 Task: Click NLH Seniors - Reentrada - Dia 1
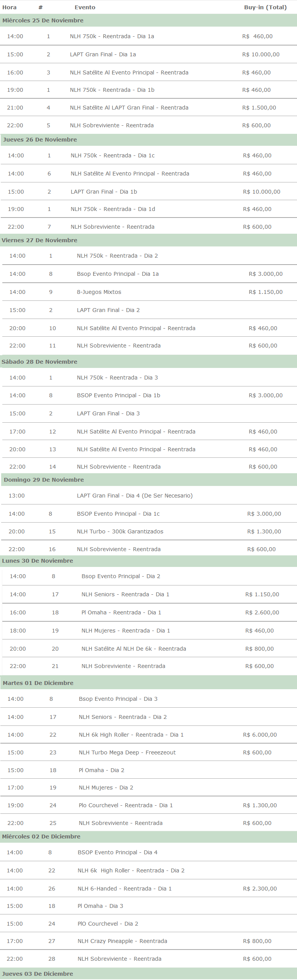[126, 594]
